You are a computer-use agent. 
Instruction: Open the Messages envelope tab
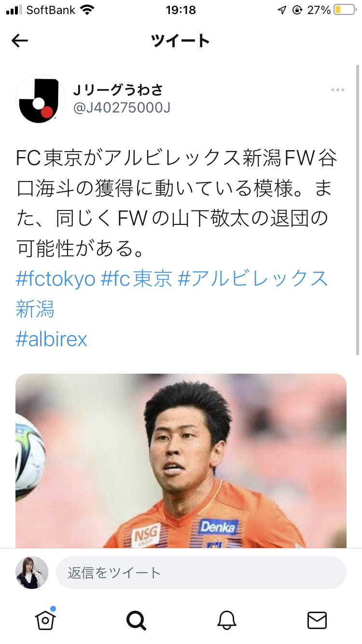pyautogui.click(x=317, y=620)
